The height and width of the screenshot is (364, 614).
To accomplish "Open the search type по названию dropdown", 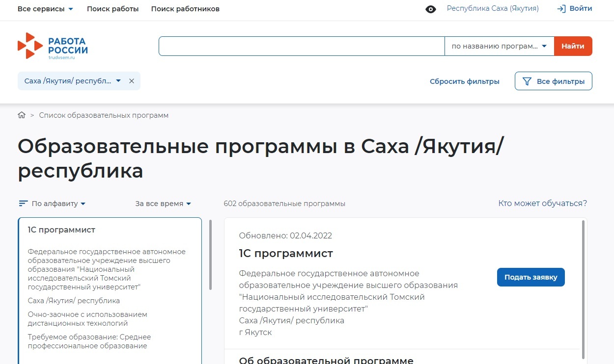I will click(499, 46).
